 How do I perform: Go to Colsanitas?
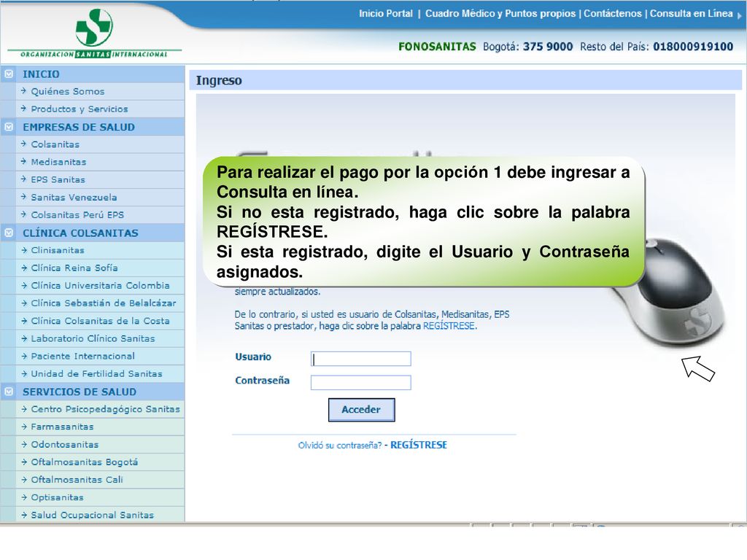[x=55, y=144]
